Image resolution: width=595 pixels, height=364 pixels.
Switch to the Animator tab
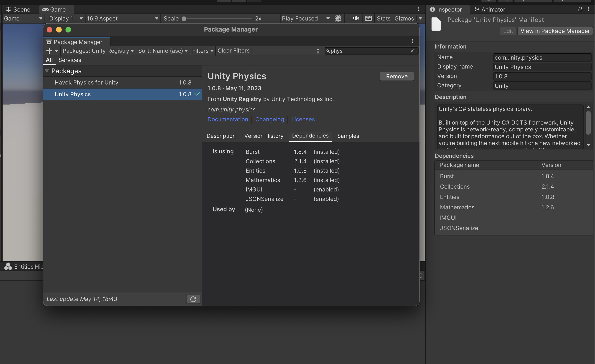pos(490,9)
